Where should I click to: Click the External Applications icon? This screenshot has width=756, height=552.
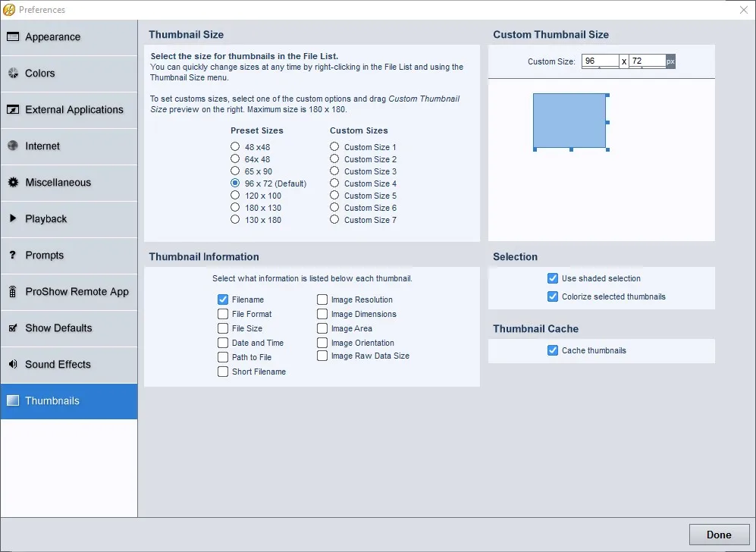click(13, 109)
